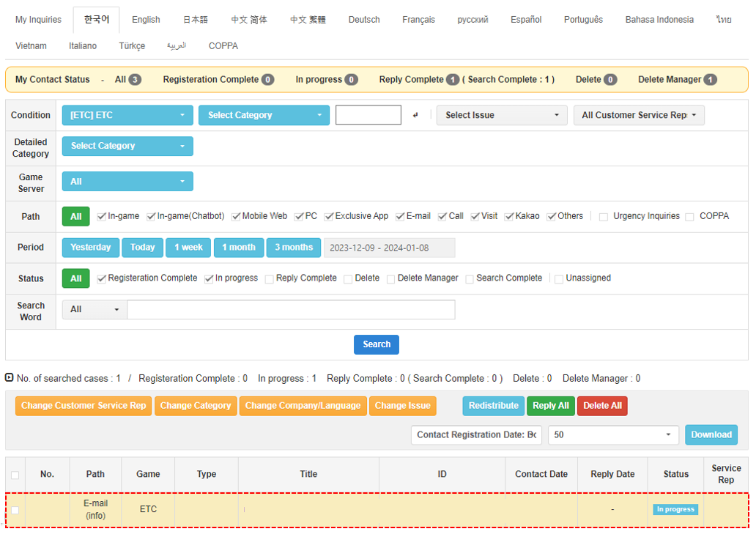
Task: Set period to 3 months
Action: 294,248
